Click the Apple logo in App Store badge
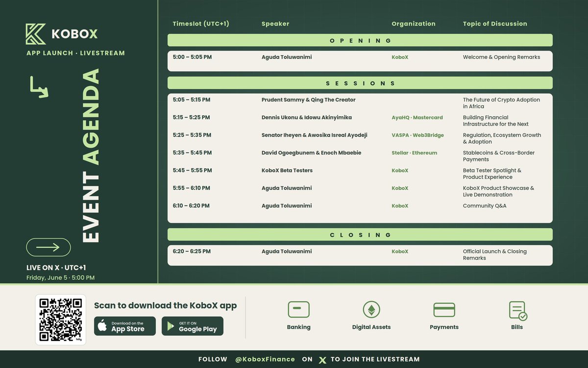The height and width of the screenshot is (368, 588). (102, 326)
